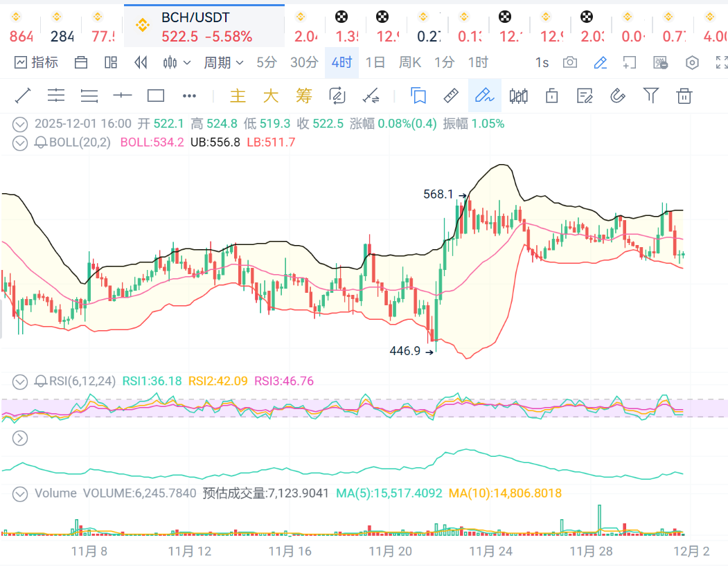Open the bookmark flag tool
Screen dimensions: 728x569
[418, 96]
